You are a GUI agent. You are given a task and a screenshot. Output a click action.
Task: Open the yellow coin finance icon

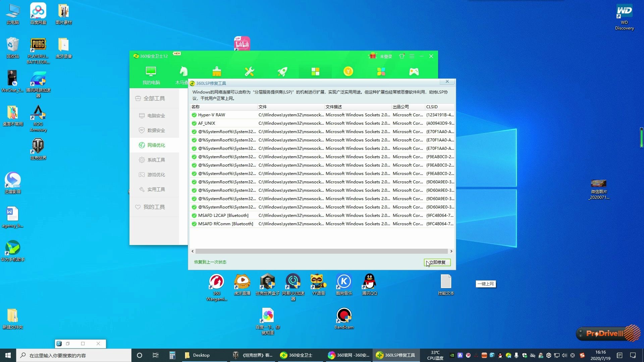click(x=348, y=71)
